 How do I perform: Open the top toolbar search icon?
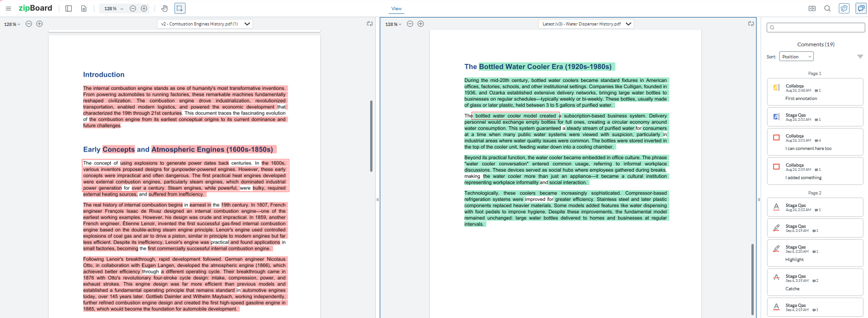(x=827, y=8)
